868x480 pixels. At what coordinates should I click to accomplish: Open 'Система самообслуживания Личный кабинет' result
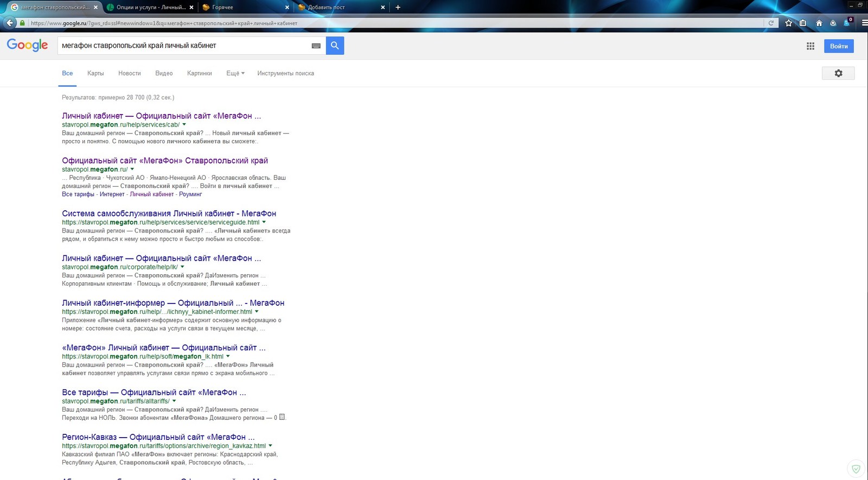169,213
